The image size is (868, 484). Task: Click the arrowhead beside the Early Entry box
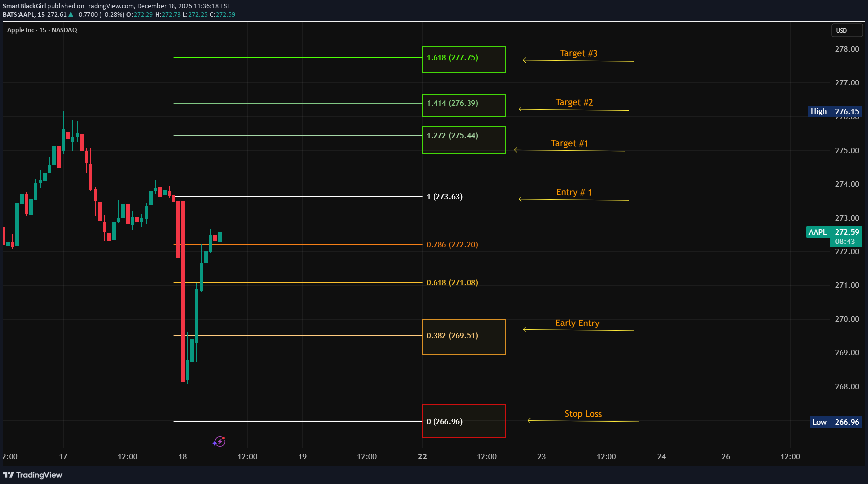pyautogui.click(x=525, y=329)
